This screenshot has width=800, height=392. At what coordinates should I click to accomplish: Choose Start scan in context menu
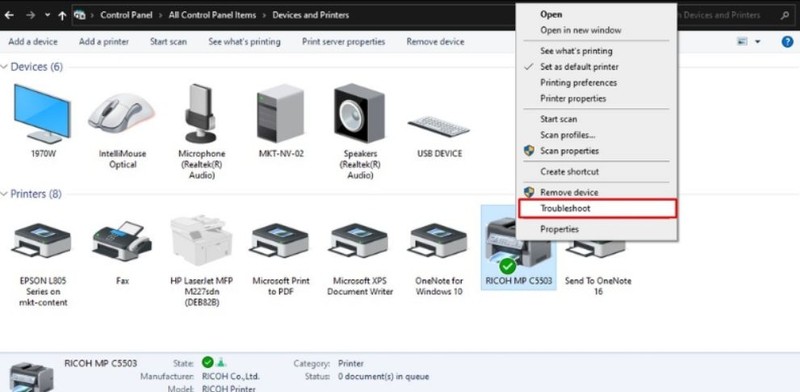point(596,119)
